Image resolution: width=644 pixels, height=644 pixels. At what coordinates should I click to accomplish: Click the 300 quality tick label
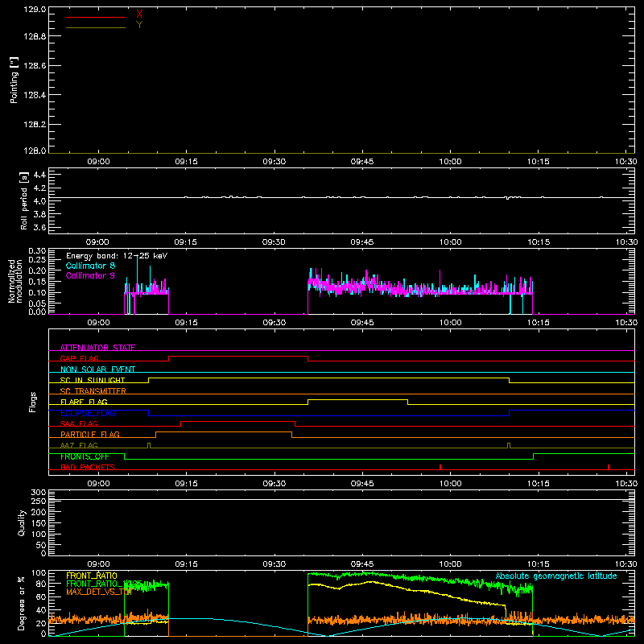click(x=39, y=493)
